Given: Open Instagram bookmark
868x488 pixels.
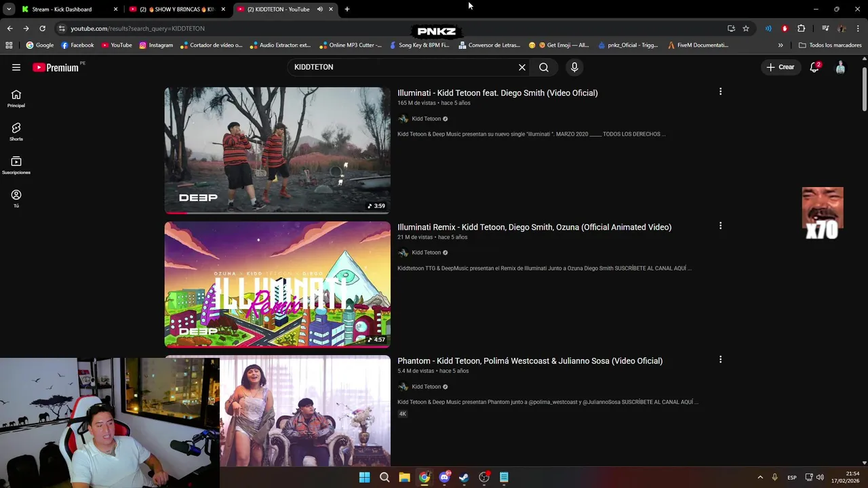Looking at the screenshot, I should [156, 45].
